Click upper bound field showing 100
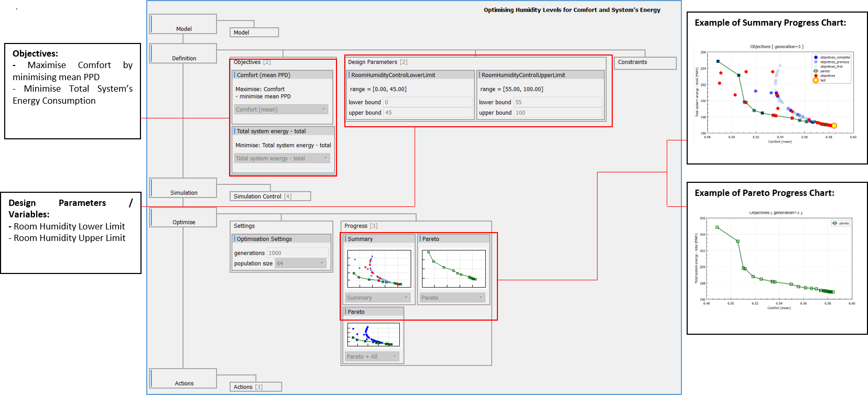Screen dimensions: 868x395 [557, 113]
